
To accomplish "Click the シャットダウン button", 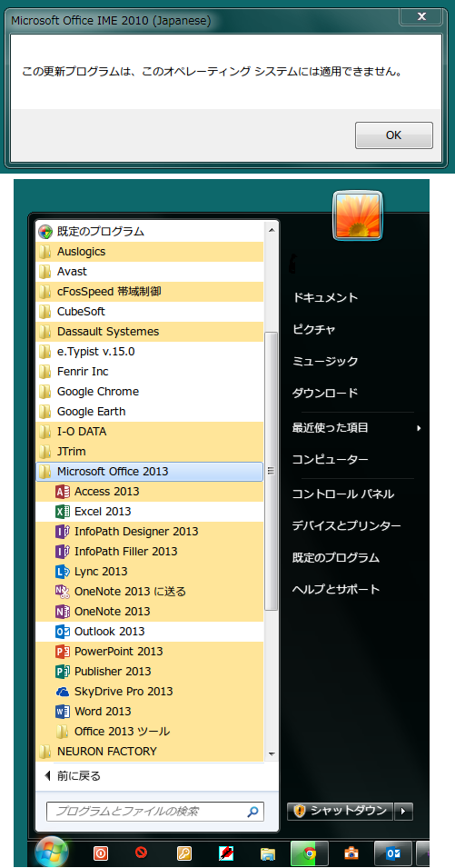I will tap(340, 812).
